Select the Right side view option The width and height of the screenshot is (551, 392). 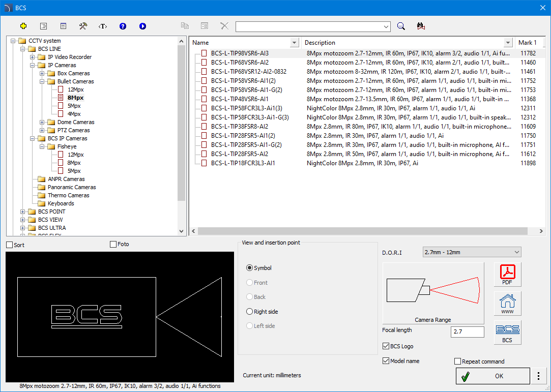click(249, 312)
